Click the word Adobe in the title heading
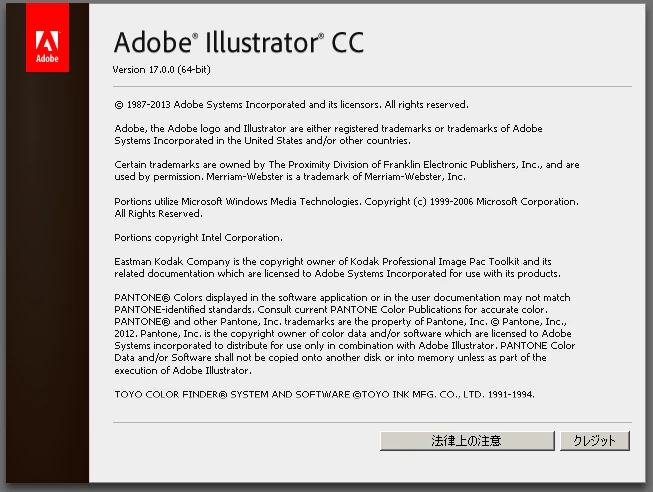This screenshot has width=653, height=492. point(153,42)
